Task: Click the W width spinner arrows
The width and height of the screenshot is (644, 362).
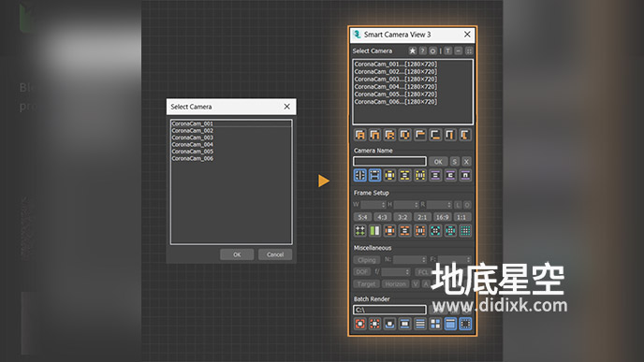Action: pyautogui.click(x=383, y=205)
